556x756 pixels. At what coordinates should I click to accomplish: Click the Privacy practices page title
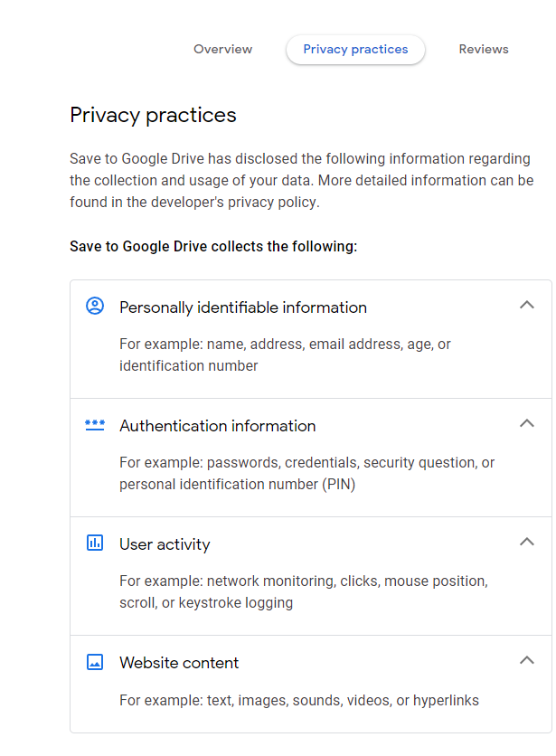tap(153, 115)
